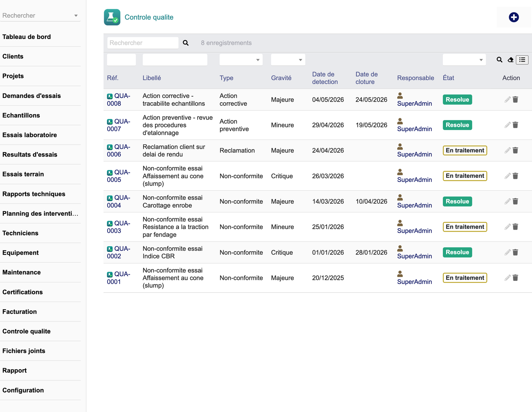This screenshot has height=412, width=532.
Task: Click the Controle qualite page title link
Action: point(149,17)
